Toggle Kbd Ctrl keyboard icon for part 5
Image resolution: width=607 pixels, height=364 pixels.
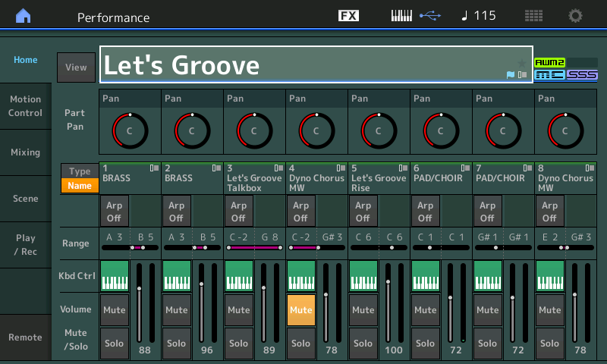(x=363, y=276)
